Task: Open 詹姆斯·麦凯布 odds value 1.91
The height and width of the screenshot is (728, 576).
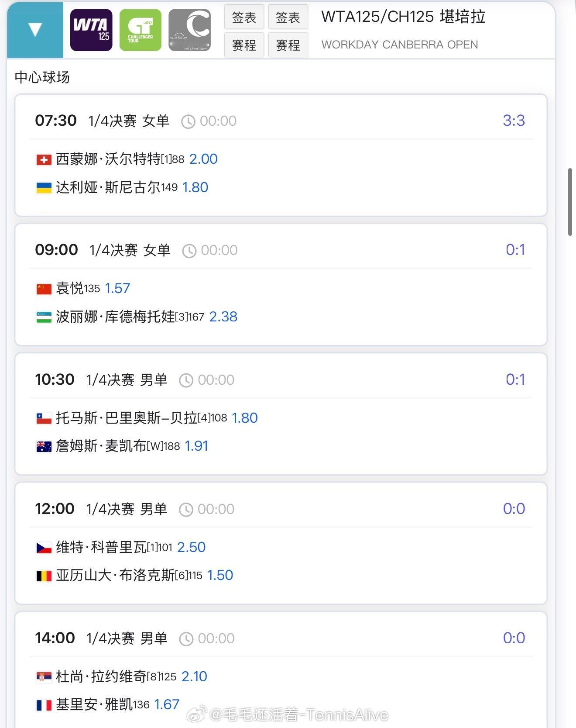Action: click(196, 446)
